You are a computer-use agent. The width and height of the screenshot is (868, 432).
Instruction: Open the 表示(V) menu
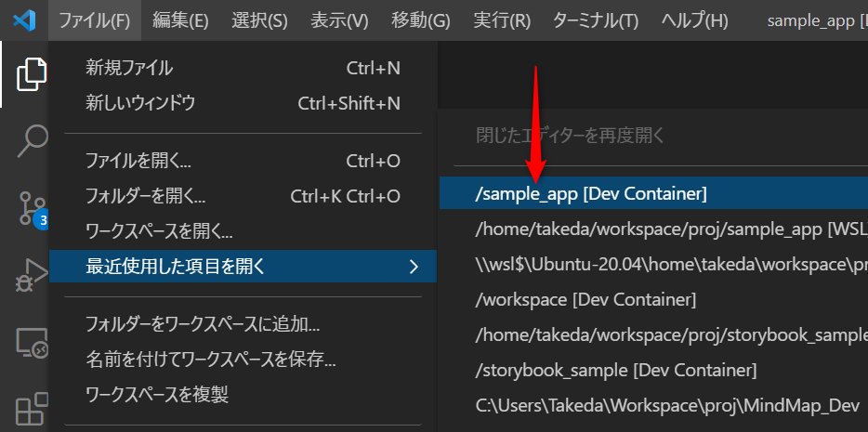[339, 21]
